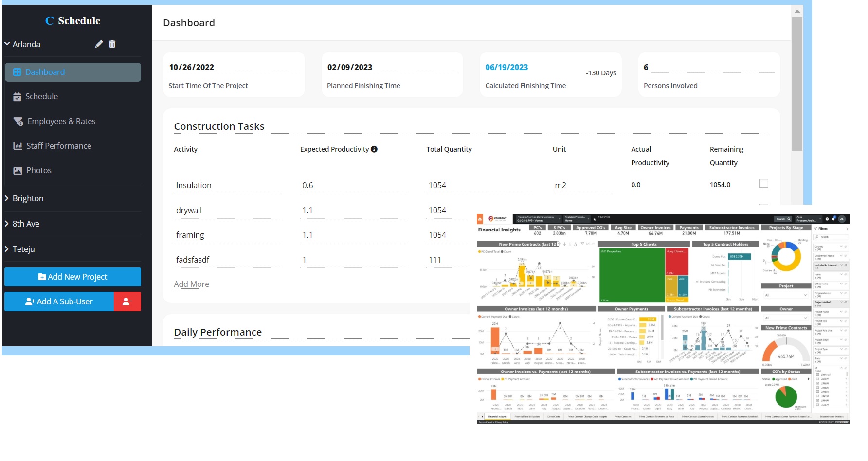Expand the 8th Ave project
The image size is (868, 461).
tap(7, 224)
